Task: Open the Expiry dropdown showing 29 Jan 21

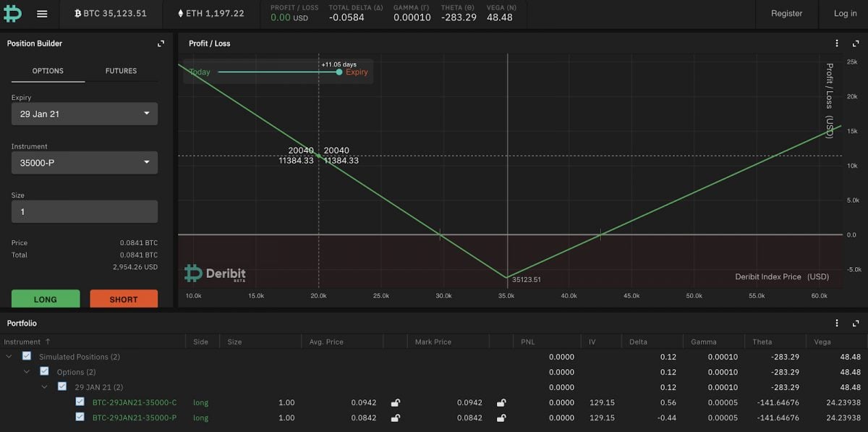Action: [x=84, y=114]
